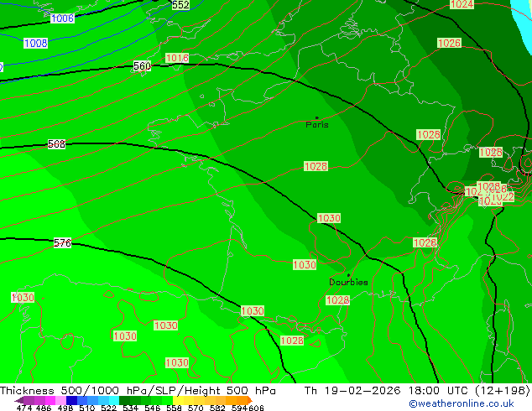The width and height of the screenshot is (532, 411).
Task: Click the 552 height contour label
Action: click(x=180, y=5)
